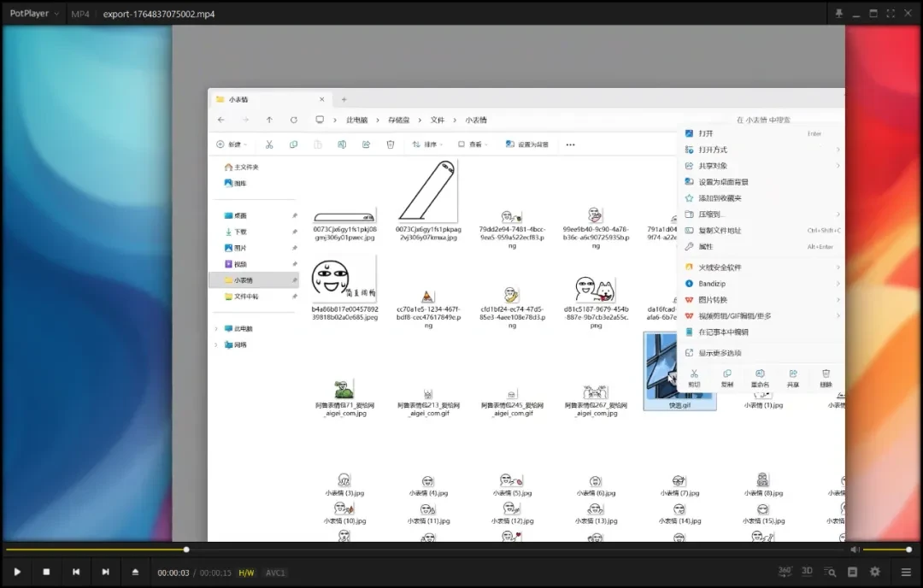923x588 pixels.
Task: Switch PotPlayer to fullscreen mode
Action: pyautogui.click(x=891, y=13)
